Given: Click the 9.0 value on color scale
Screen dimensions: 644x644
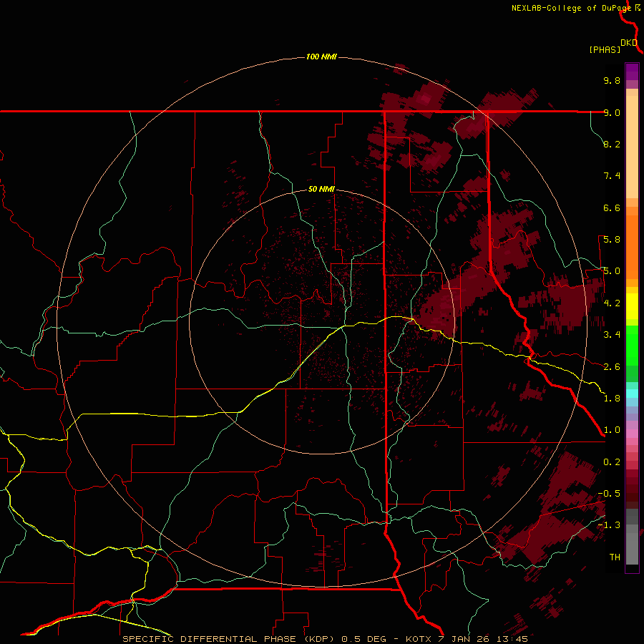Looking at the screenshot, I should (x=612, y=112).
